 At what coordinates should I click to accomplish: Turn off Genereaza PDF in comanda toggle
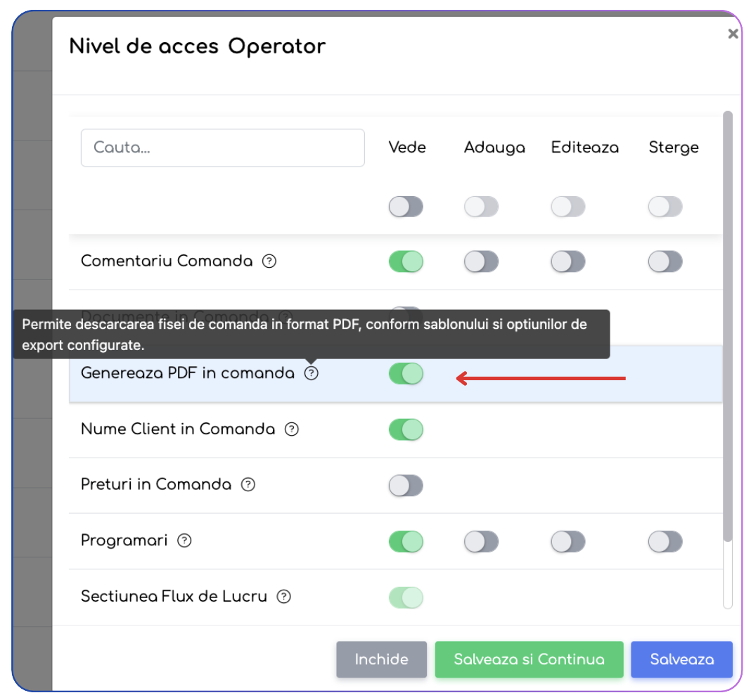tap(406, 373)
